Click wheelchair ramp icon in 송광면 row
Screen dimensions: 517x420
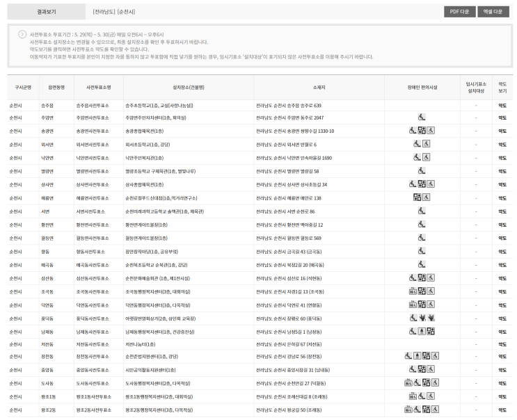[x=413, y=131]
